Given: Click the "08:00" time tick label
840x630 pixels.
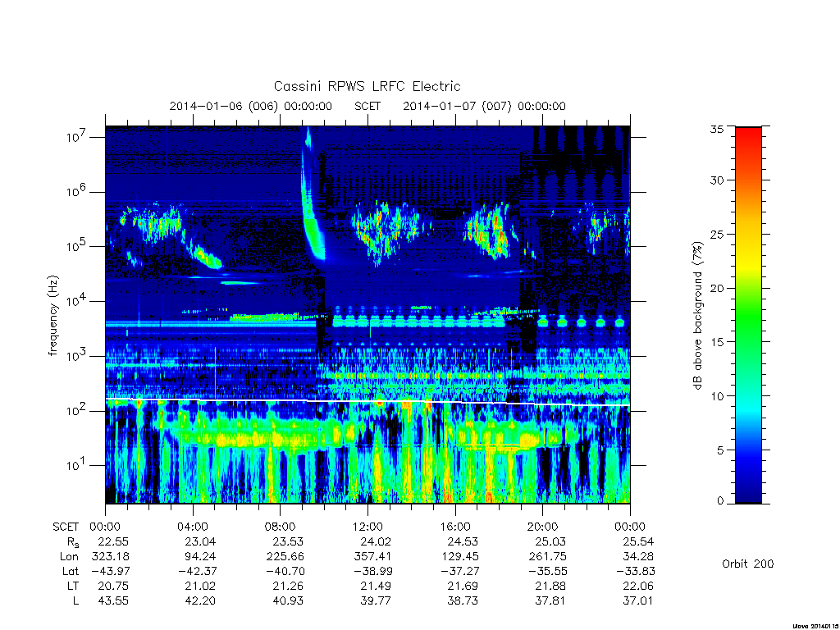Looking at the screenshot, I should click(x=281, y=527).
